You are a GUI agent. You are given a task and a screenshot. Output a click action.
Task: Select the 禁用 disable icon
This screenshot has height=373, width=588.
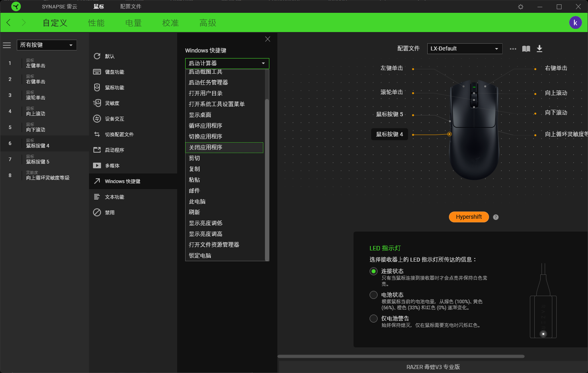click(97, 212)
